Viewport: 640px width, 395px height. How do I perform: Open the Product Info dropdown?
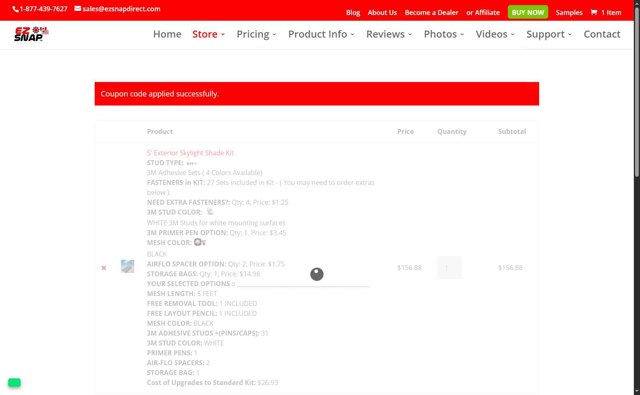321,34
